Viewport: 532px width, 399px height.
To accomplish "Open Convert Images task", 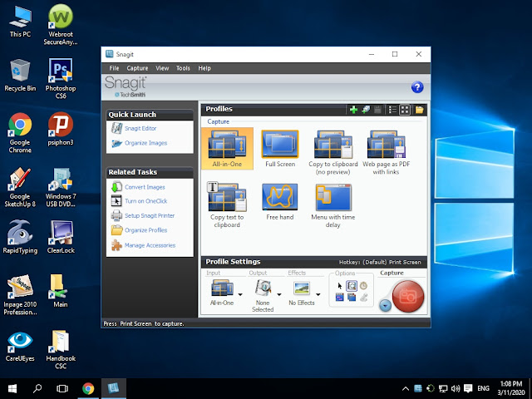I will [x=145, y=187].
